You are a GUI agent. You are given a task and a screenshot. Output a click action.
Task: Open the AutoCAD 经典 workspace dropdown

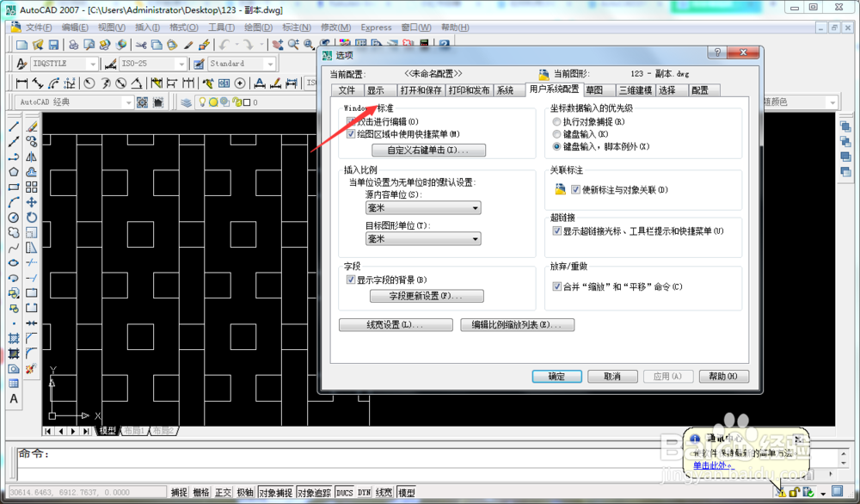coord(75,102)
